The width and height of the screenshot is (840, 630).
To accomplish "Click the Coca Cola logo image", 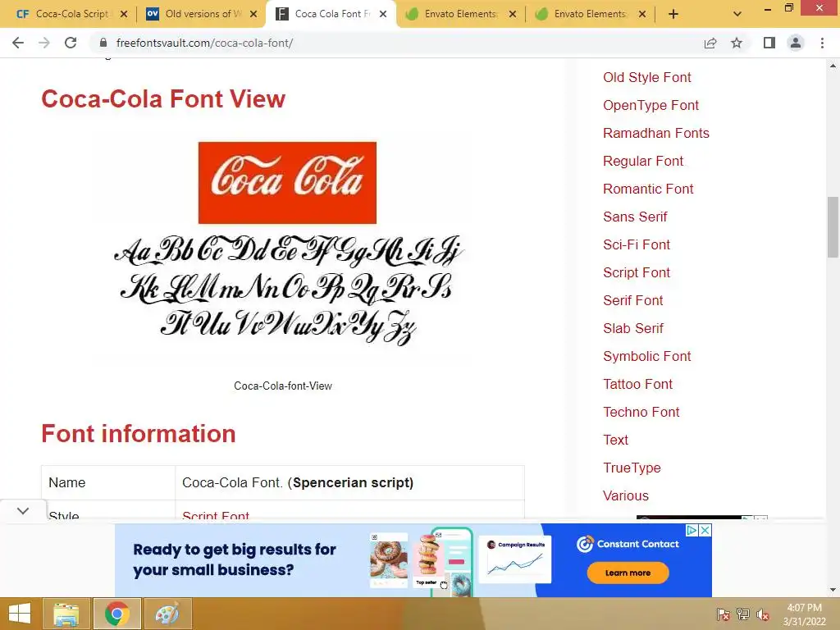I will click(x=287, y=183).
